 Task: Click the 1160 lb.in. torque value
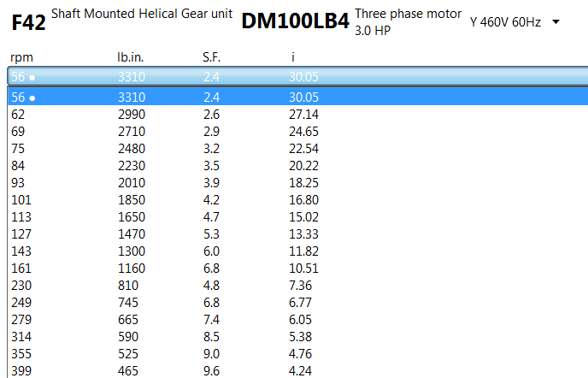132,268
